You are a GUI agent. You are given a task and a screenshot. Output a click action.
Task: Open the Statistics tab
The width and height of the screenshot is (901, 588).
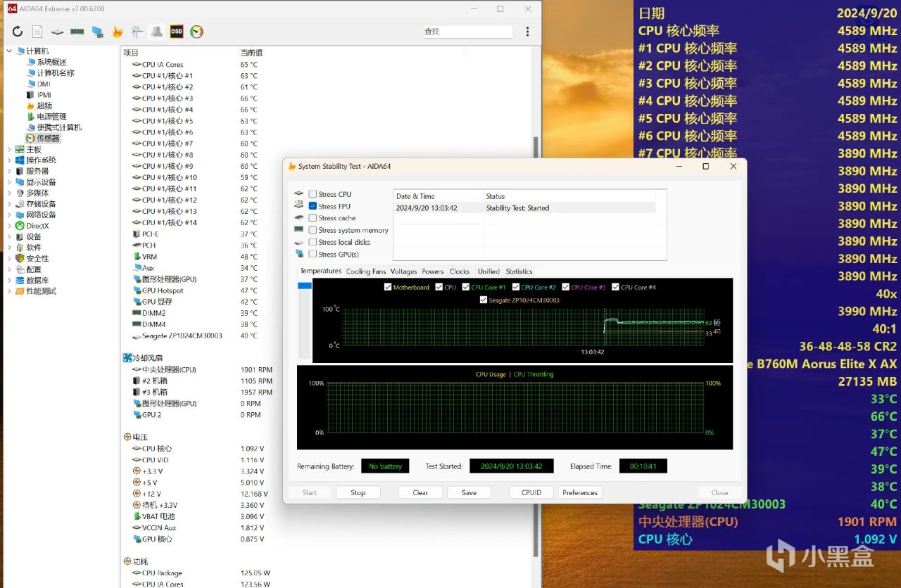click(x=519, y=271)
